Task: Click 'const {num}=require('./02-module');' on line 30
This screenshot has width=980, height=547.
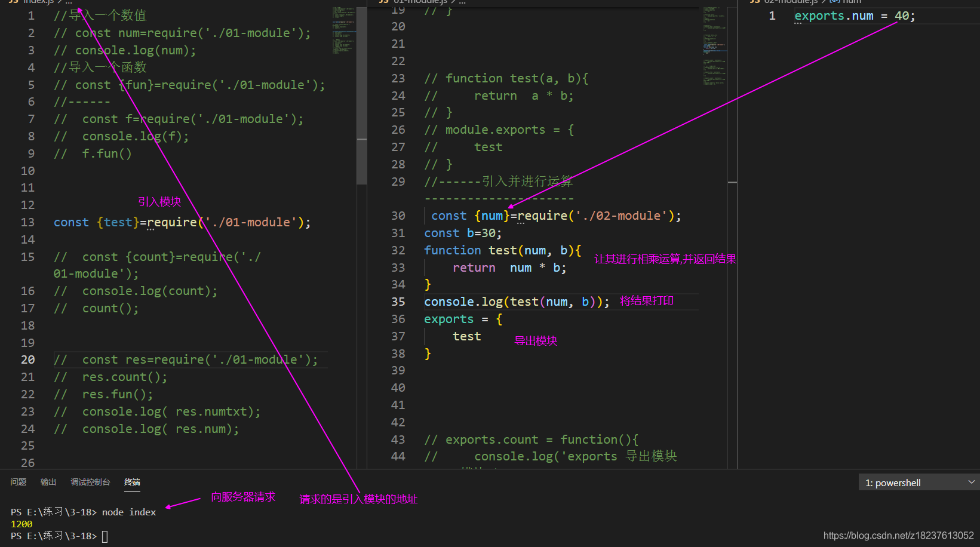Action: click(x=556, y=216)
